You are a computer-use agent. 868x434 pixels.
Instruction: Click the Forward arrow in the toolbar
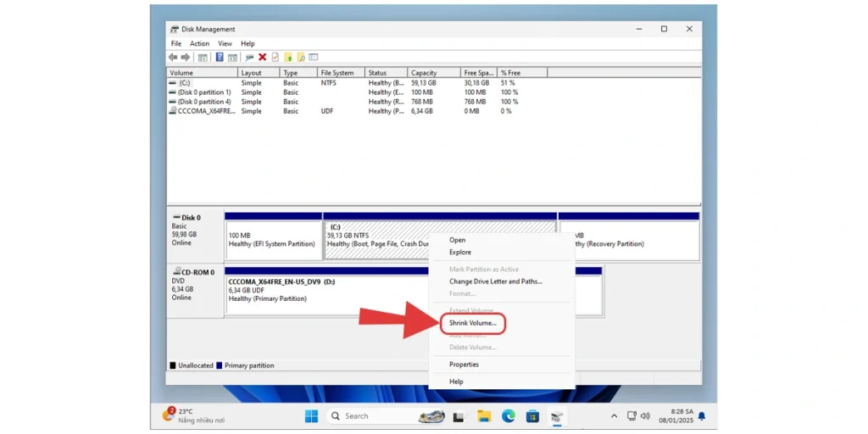pyautogui.click(x=185, y=57)
